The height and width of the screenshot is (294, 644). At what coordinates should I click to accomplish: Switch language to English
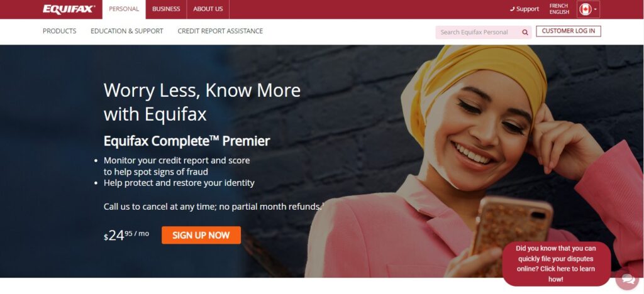(x=559, y=13)
